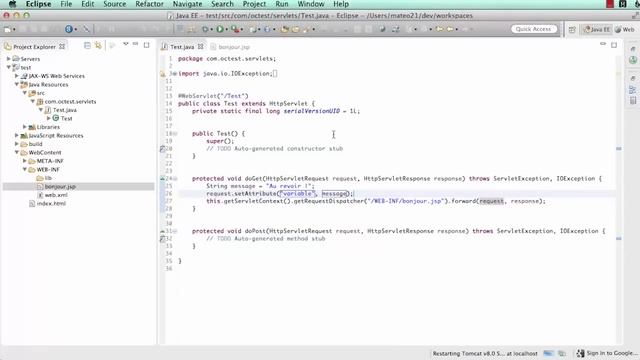Collapse the test project node
This screenshot has width=640, height=360.
point(9,67)
